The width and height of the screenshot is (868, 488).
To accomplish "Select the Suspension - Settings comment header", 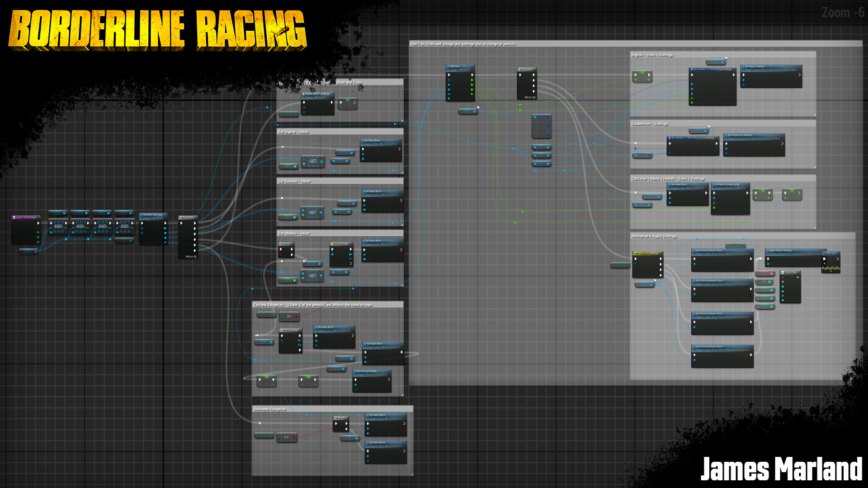I will 723,124.
